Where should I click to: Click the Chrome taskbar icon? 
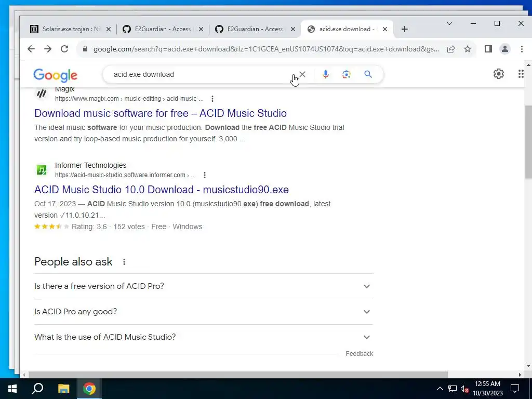point(89,389)
